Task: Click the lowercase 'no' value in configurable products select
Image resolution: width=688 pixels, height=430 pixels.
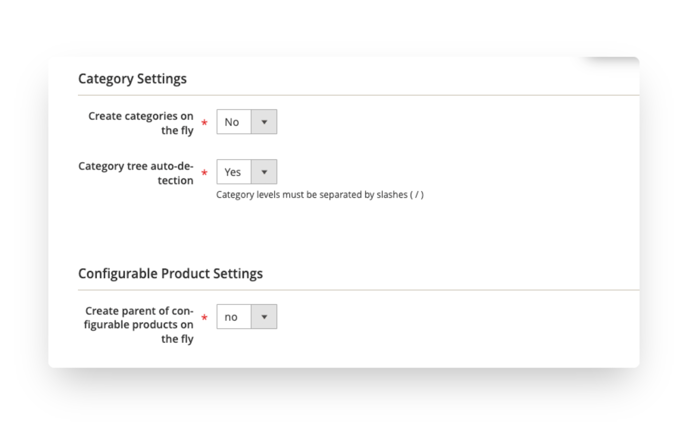Action: [x=231, y=317]
